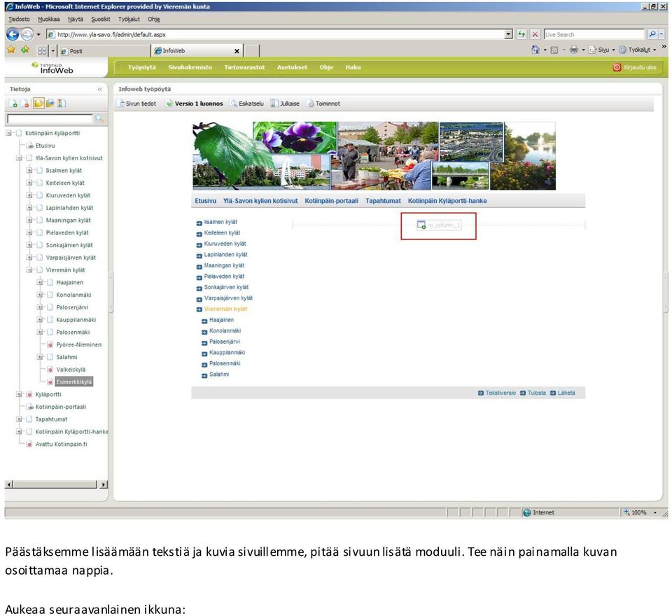Click Versio 1 luonnos button
The image size is (672, 616).
195,104
